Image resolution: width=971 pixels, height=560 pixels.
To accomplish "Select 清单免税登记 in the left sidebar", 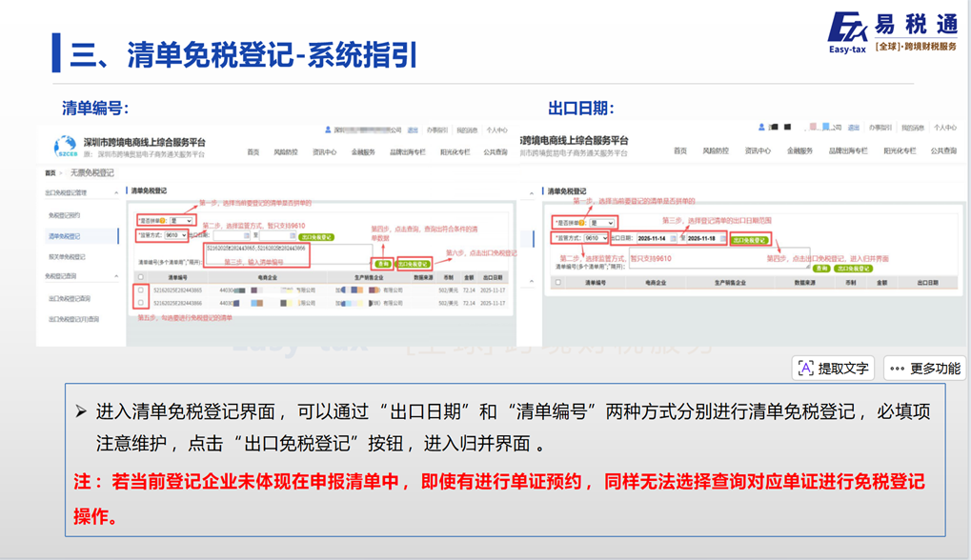I will (65, 236).
